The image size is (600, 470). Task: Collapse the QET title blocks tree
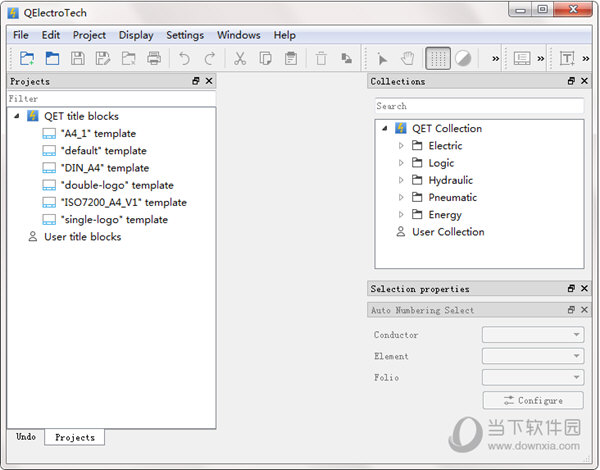[x=18, y=116]
